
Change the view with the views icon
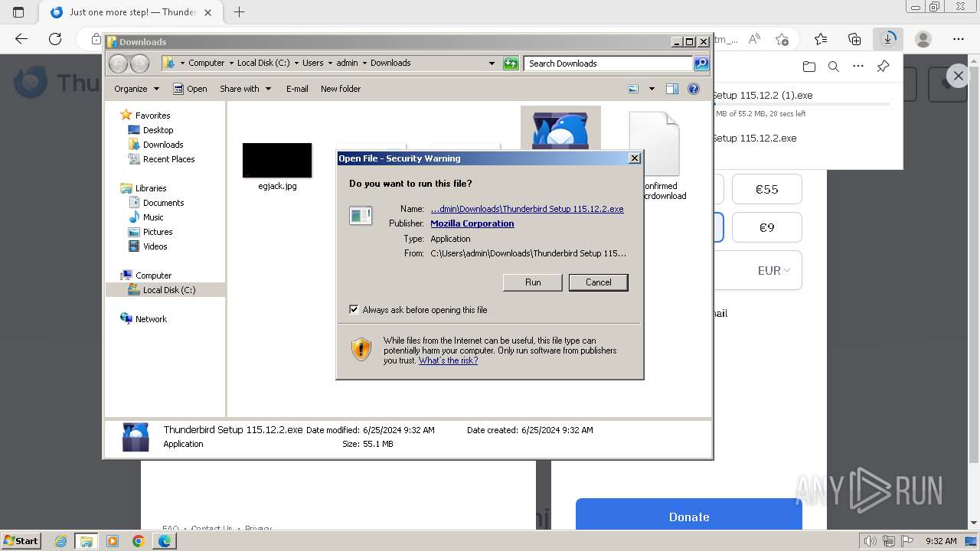pos(633,89)
